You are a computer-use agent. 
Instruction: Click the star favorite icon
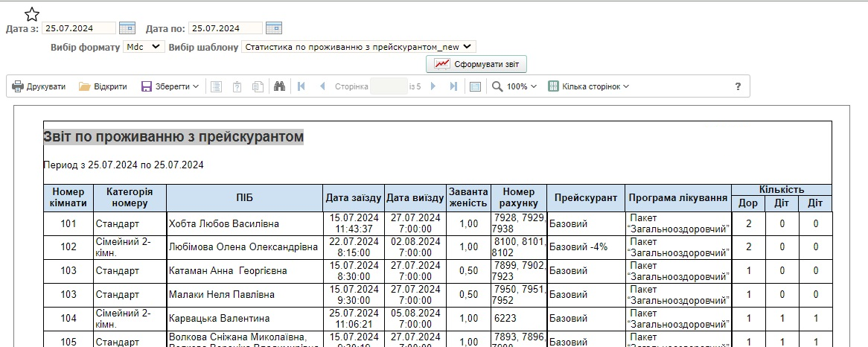(32, 14)
